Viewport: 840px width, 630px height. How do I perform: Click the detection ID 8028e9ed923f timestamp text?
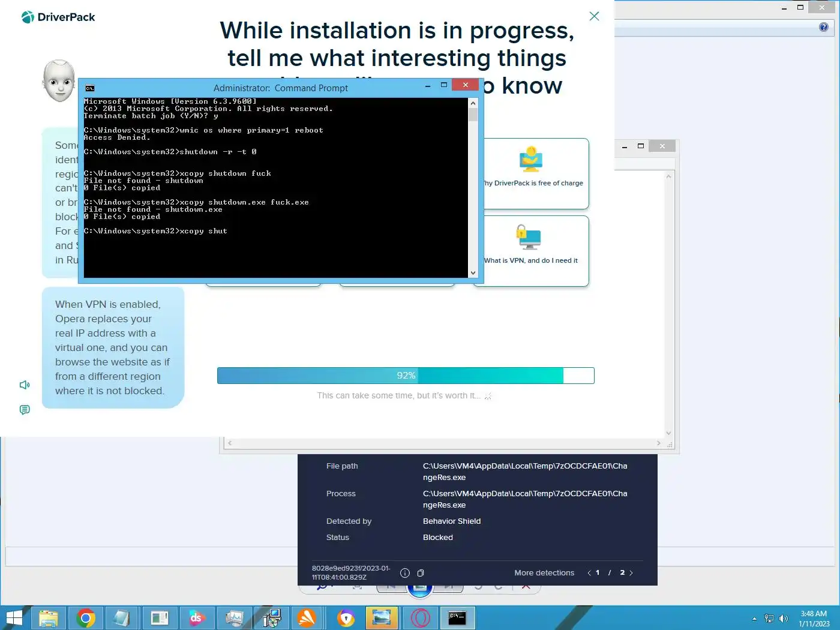pos(351,573)
